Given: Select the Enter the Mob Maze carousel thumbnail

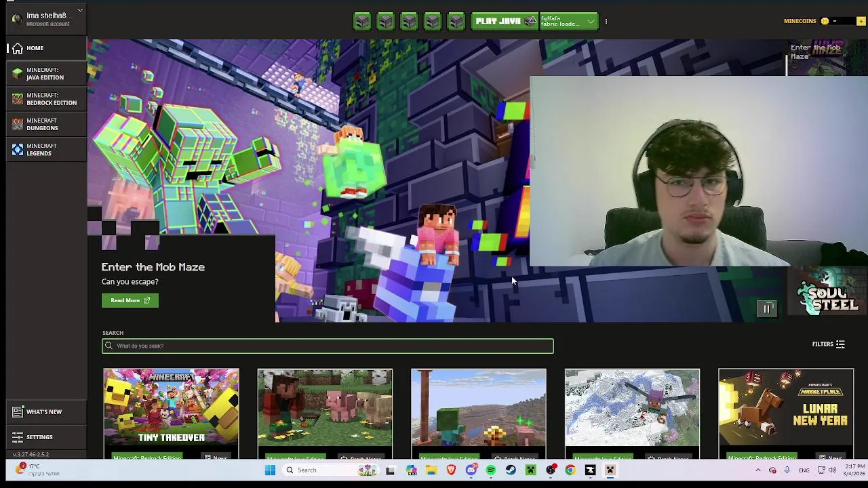Looking at the screenshot, I should point(827,58).
